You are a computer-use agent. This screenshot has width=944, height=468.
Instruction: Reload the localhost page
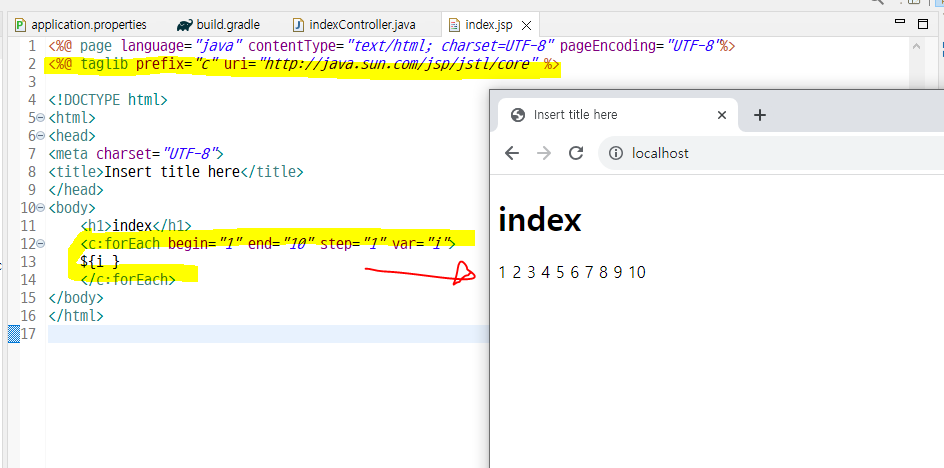[576, 153]
